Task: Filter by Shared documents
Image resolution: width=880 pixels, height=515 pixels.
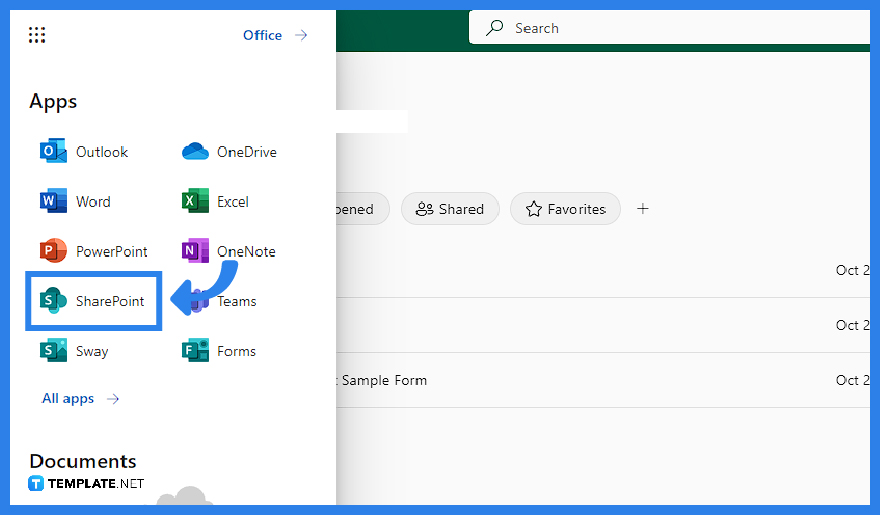Action: coord(450,209)
